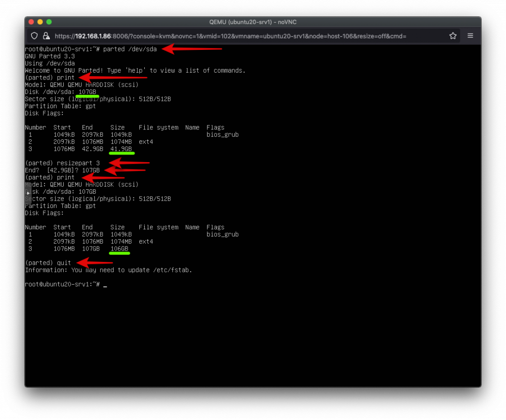This screenshot has height=420, width=506.
Task: Maximize the window with green button
Action: coord(49,22)
